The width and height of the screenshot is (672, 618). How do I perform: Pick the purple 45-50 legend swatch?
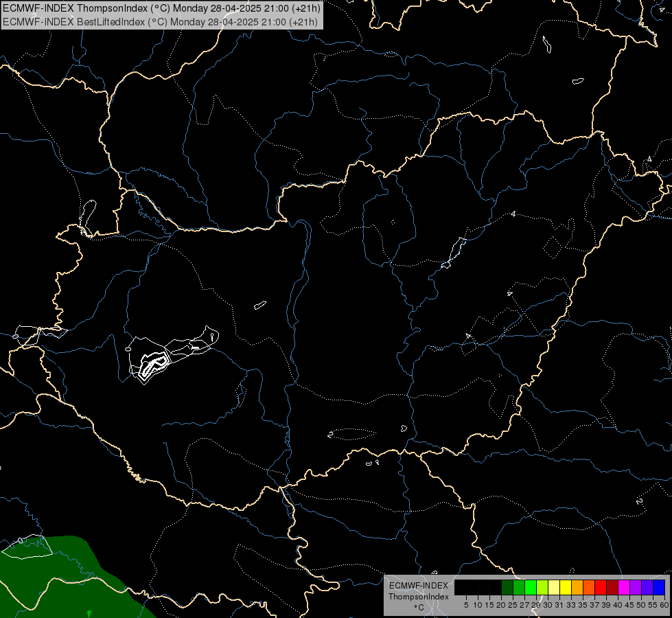[636, 587]
